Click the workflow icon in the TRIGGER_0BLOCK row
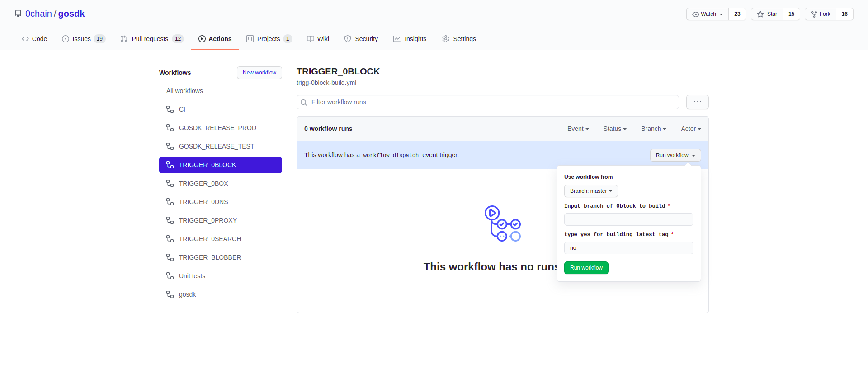868x377 pixels. point(170,165)
